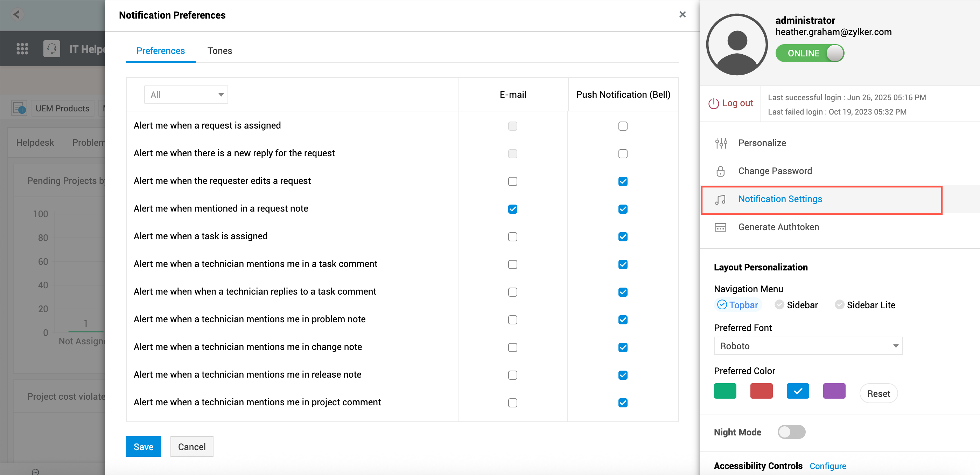Viewport: 980px width, 475px height.
Task: Uncheck push notification for requester edits request
Action: tap(622, 181)
